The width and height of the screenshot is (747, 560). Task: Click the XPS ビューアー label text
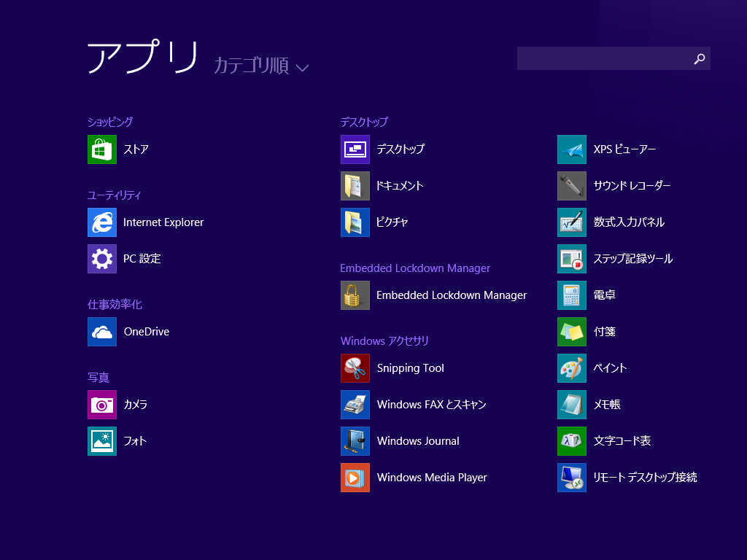[x=624, y=149]
